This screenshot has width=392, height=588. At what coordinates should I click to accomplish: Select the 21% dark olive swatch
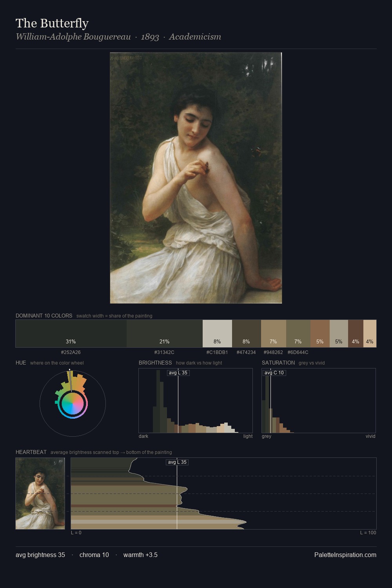click(165, 334)
